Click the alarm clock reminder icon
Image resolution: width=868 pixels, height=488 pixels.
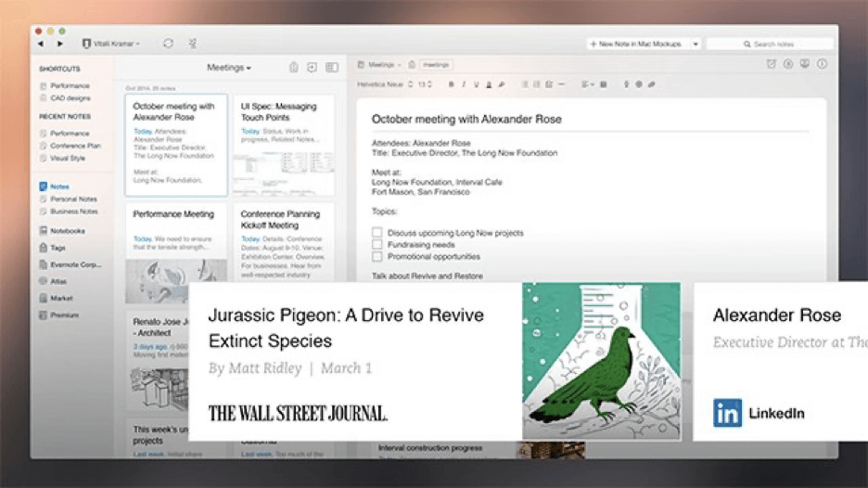[x=772, y=64]
